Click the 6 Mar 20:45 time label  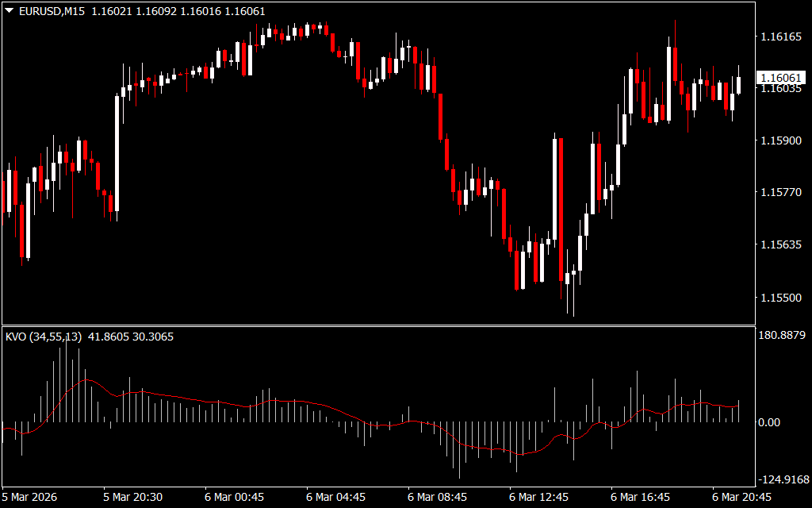(x=741, y=497)
